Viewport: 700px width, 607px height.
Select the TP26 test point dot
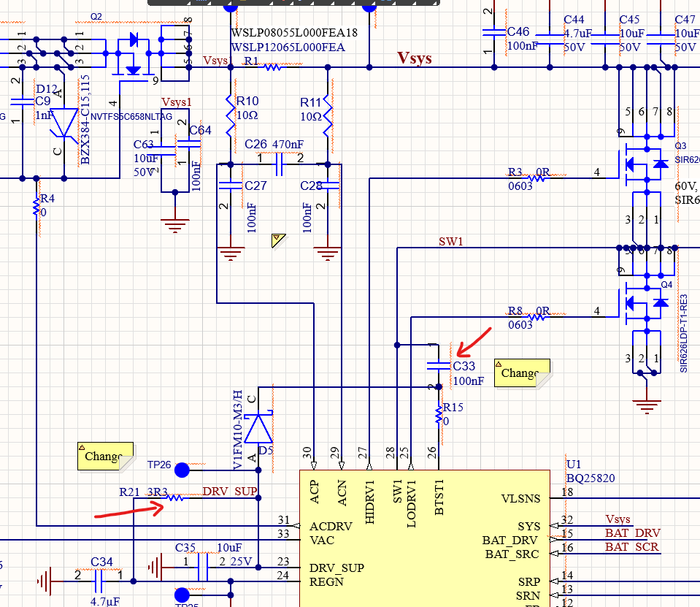coord(182,470)
